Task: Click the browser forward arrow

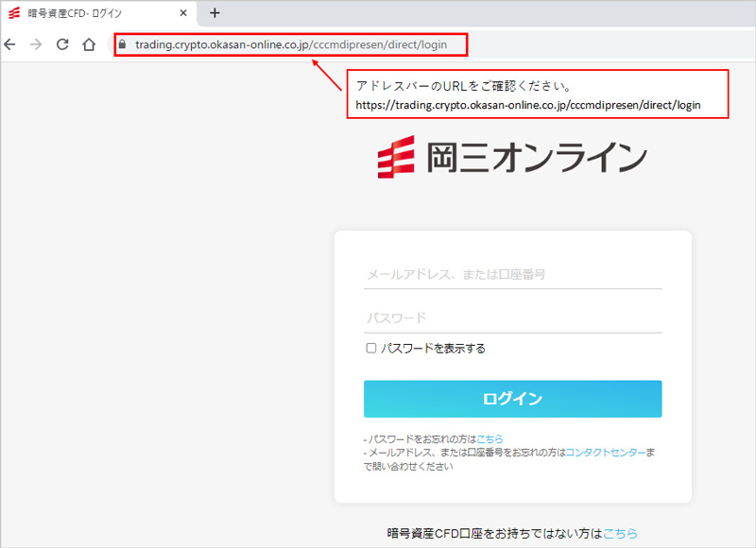Action: coord(36,44)
